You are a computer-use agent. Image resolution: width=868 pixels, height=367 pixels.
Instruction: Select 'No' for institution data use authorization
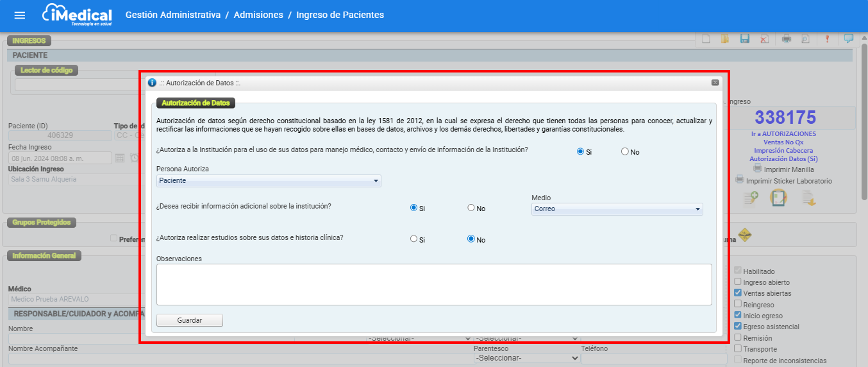[625, 152]
